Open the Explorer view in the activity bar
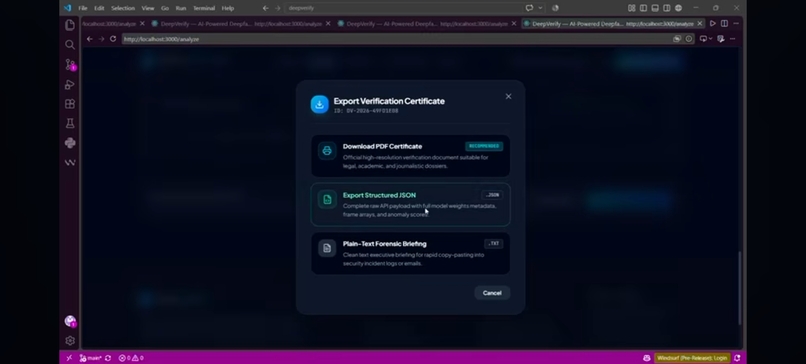 pyautogui.click(x=70, y=25)
